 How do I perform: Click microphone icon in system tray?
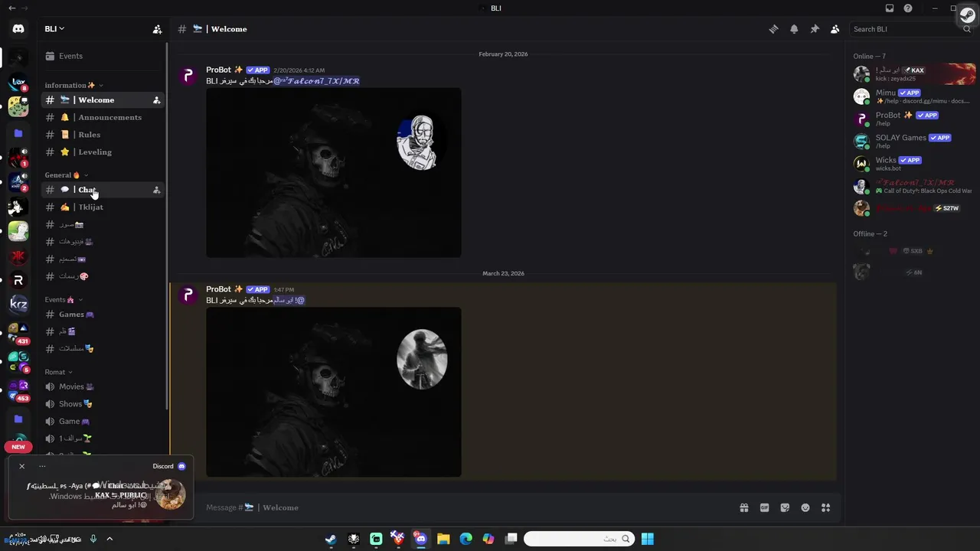pyautogui.click(x=93, y=539)
